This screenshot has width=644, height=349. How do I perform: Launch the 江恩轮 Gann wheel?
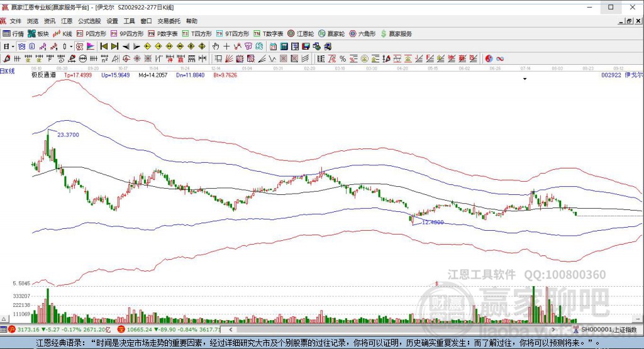(x=301, y=34)
